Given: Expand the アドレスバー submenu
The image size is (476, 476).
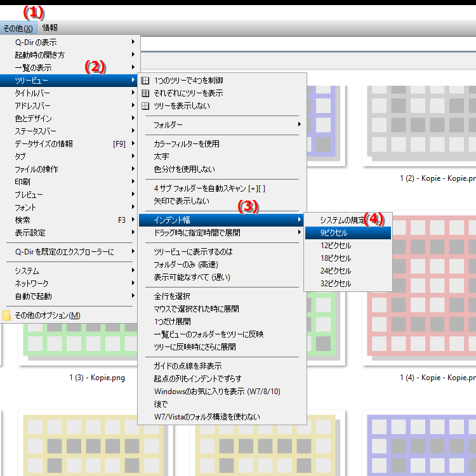Looking at the screenshot, I should pos(69,106).
